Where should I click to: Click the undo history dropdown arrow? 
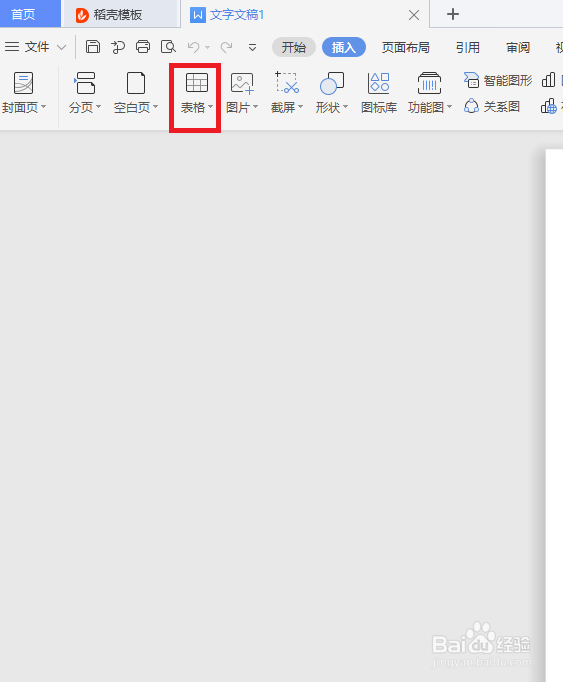coord(207,47)
